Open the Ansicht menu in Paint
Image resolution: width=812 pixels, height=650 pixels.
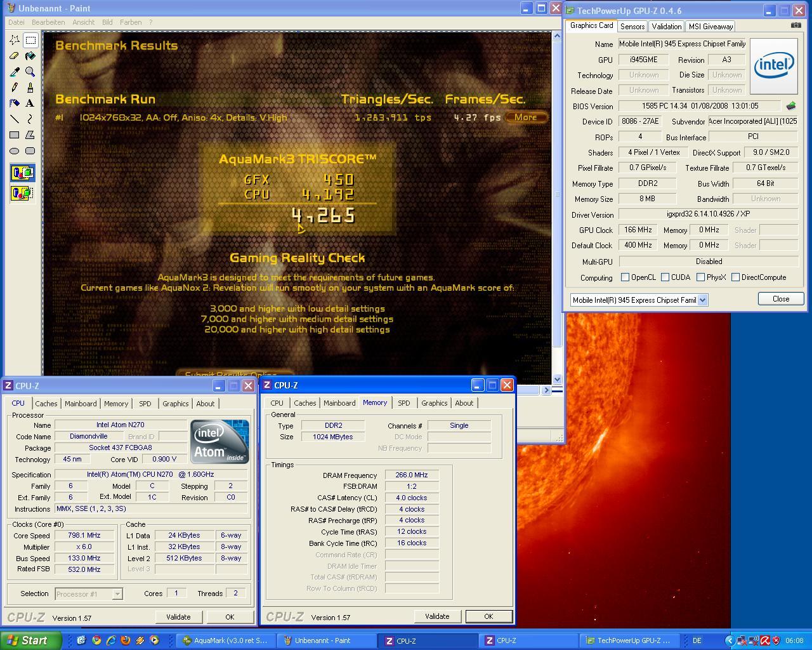84,22
